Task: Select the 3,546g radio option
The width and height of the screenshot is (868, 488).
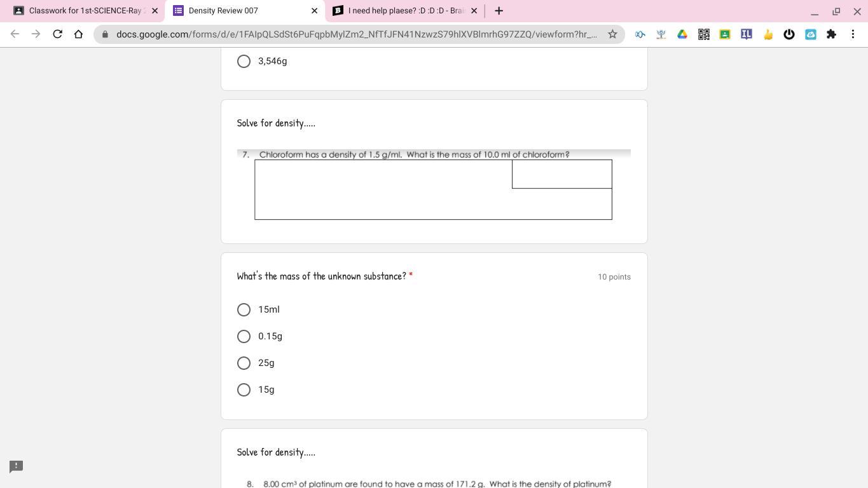Action: point(244,61)
